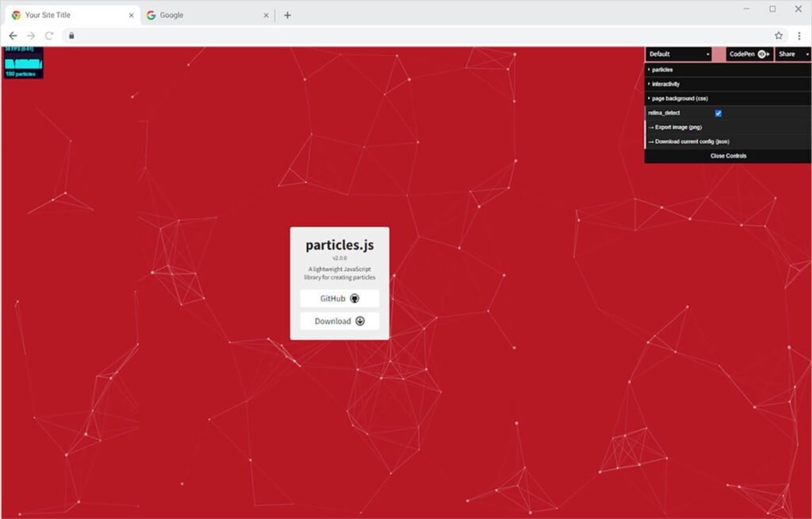This screenshot has height=519, width=812.
Task: Click the GitHub Octocat icon on the card
Action: pos(356,298)
